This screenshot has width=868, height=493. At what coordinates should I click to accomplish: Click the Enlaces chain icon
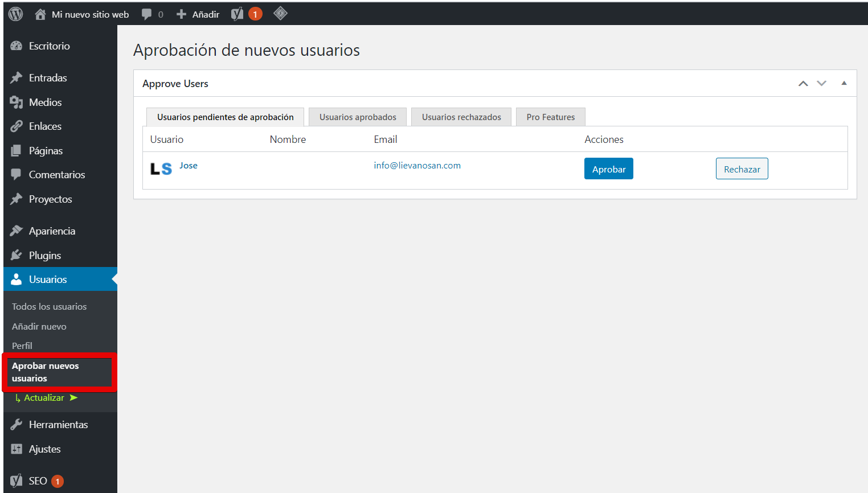(17, 126)
